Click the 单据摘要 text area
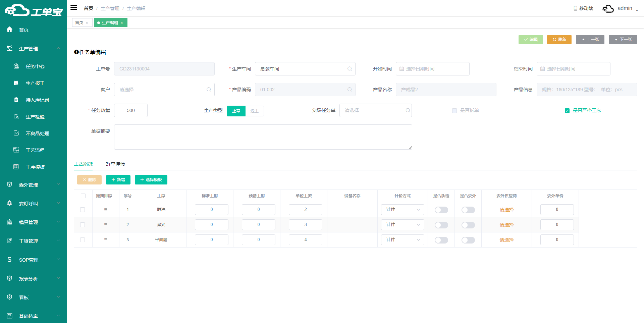This screenshot has width=644, height=323. click(263, 137)
